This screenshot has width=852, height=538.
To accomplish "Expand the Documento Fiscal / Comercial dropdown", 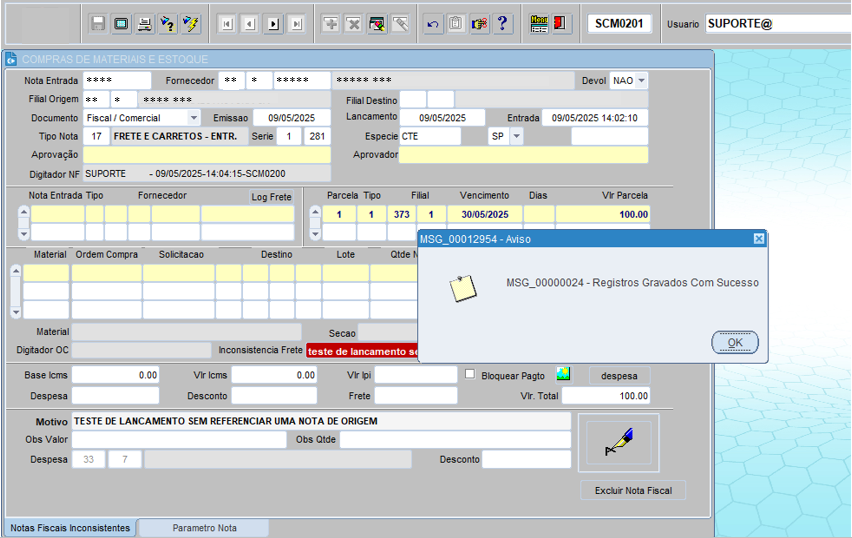I will pyautogui.click(x=194, y=118).
